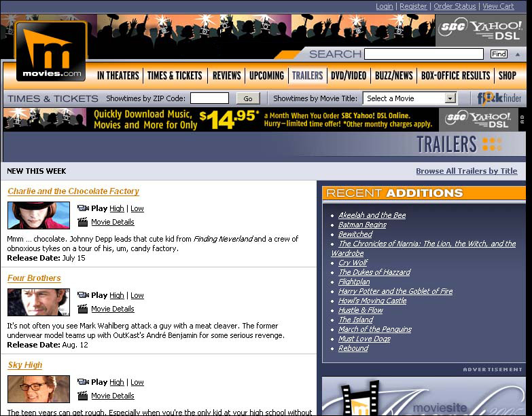Open the Rebound trailer link
The width and height of the screenshot is (532, 416).
(x=353, y=348)
